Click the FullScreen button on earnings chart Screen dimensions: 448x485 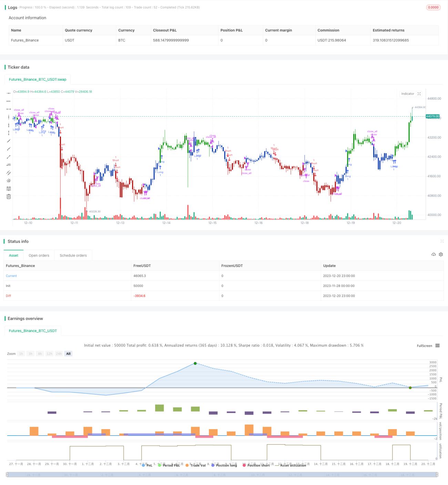(x=424, y=346)
